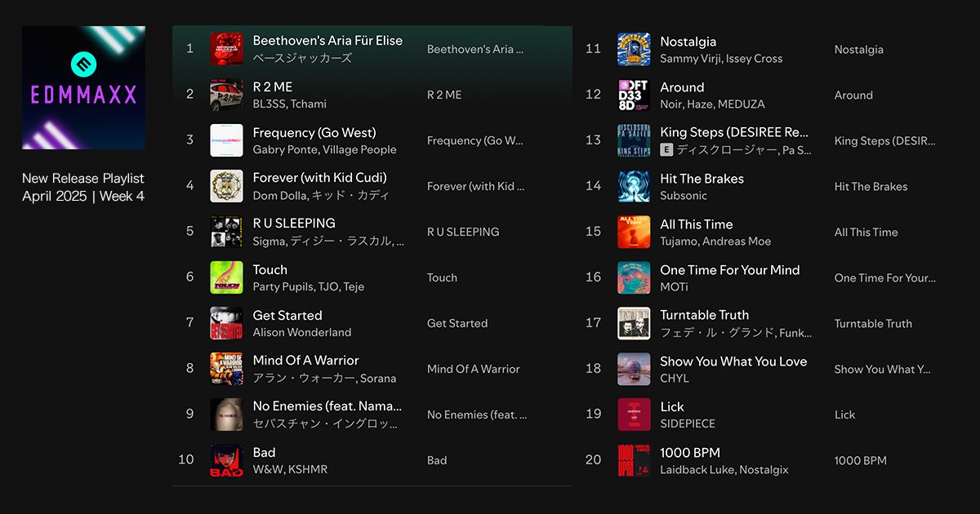Open Gabry Ponte, Village People artist line
Screen dimensions: 980x514
pyautogui.click(x=325, y=149)
